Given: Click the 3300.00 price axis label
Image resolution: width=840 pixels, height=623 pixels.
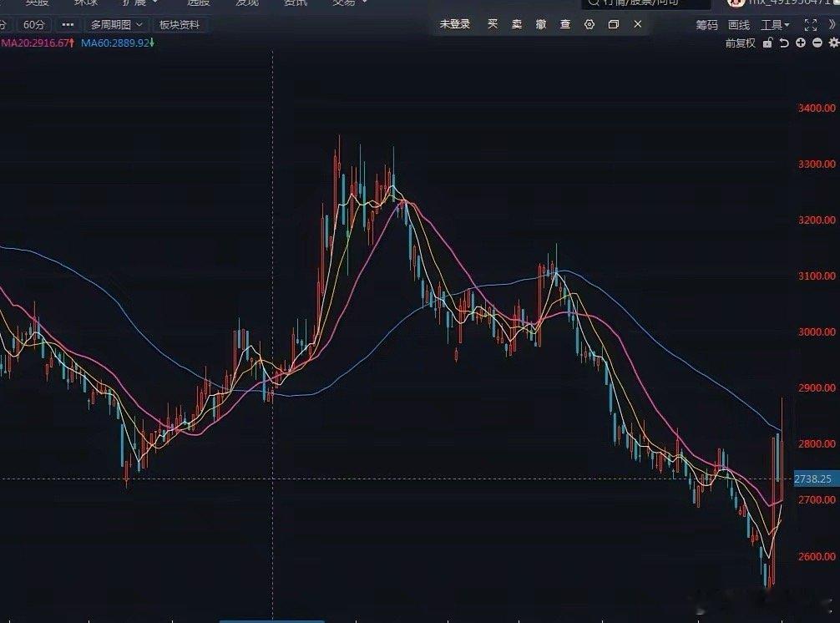Looking at the screenshot, I should tap(817, 164).
